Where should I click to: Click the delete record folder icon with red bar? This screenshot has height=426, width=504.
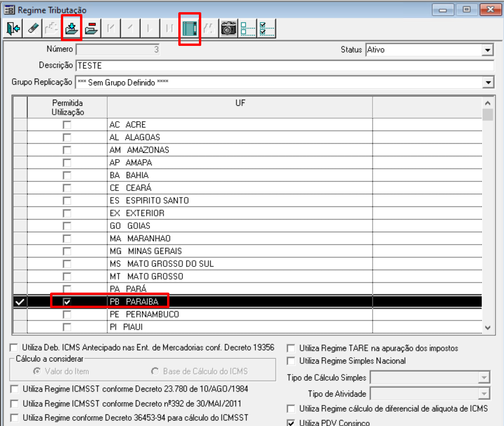pos(92,29)
